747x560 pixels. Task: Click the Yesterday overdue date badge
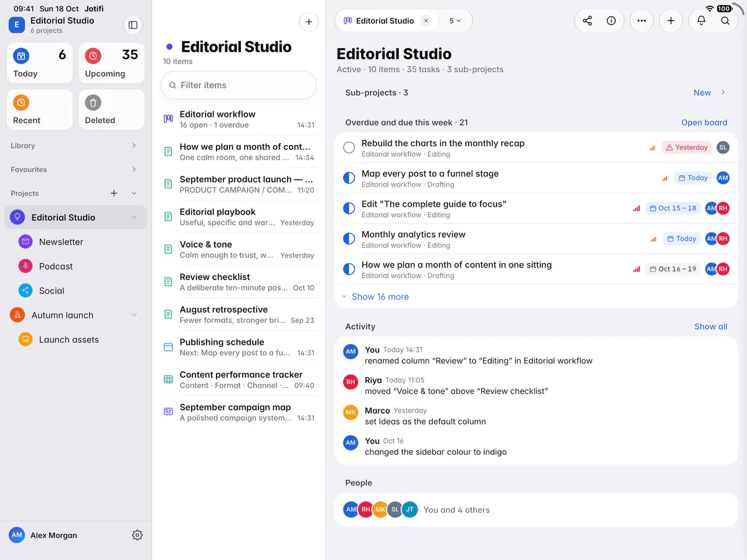[687, 147]
